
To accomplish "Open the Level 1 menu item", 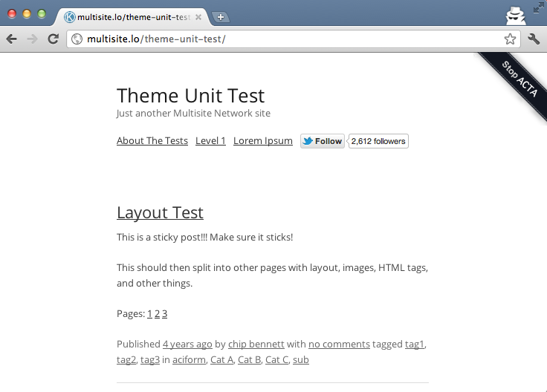I will (210, 141).
